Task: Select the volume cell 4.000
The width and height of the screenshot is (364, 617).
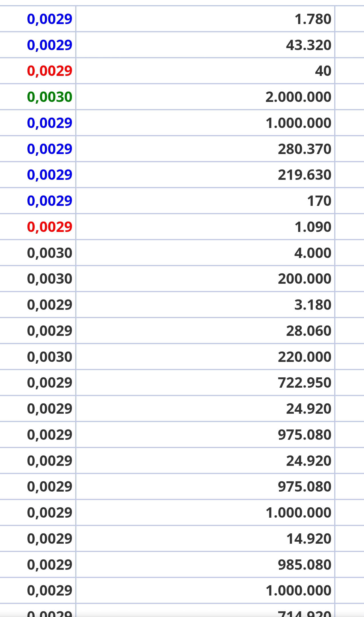Action: click(313, 253)
